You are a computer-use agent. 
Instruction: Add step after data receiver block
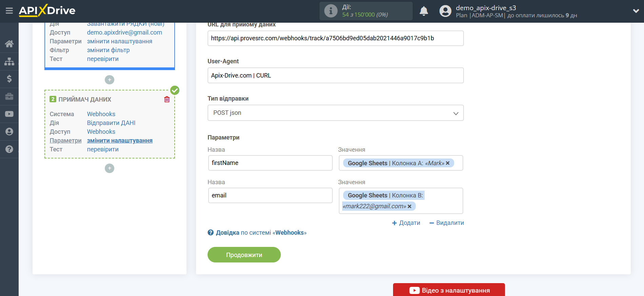point(110,168)
